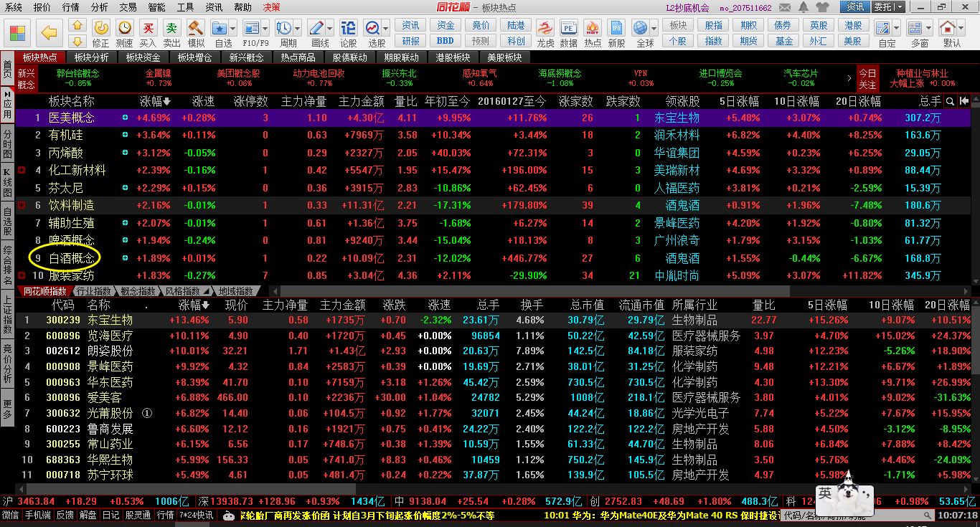The image size is (980, 527).
Task: Expand the 画线 dropdown arrow
Action: [x=330, y=29]
